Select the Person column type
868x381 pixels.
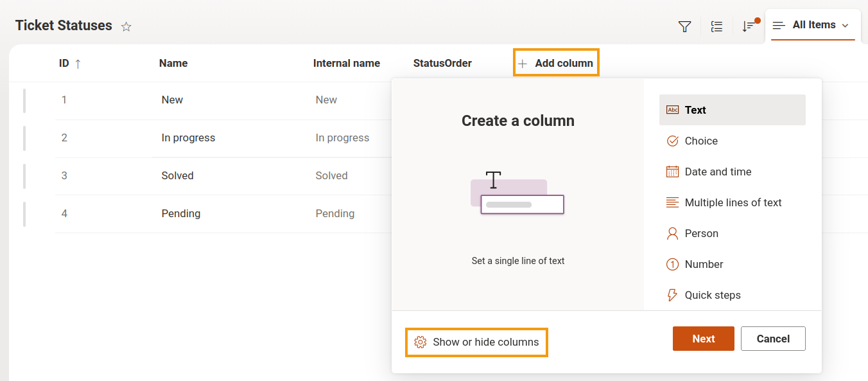point(733,233)
